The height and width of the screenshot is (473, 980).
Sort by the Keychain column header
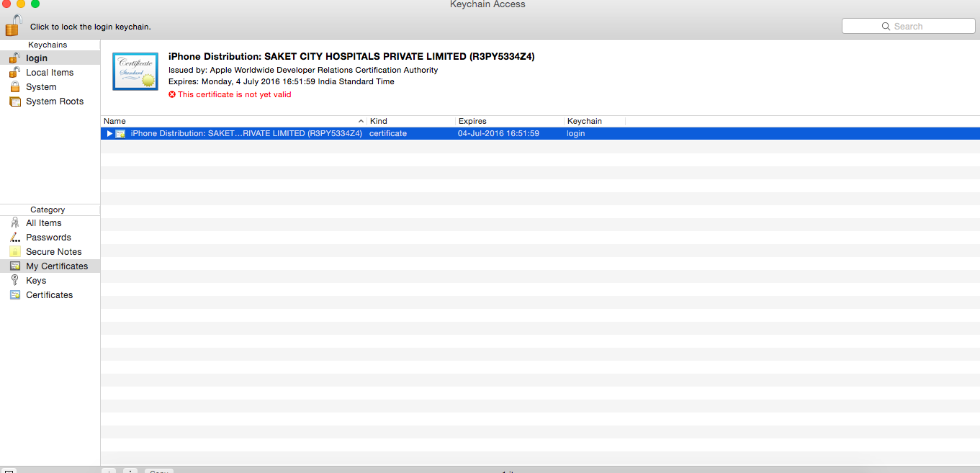(x=595, y=121)
